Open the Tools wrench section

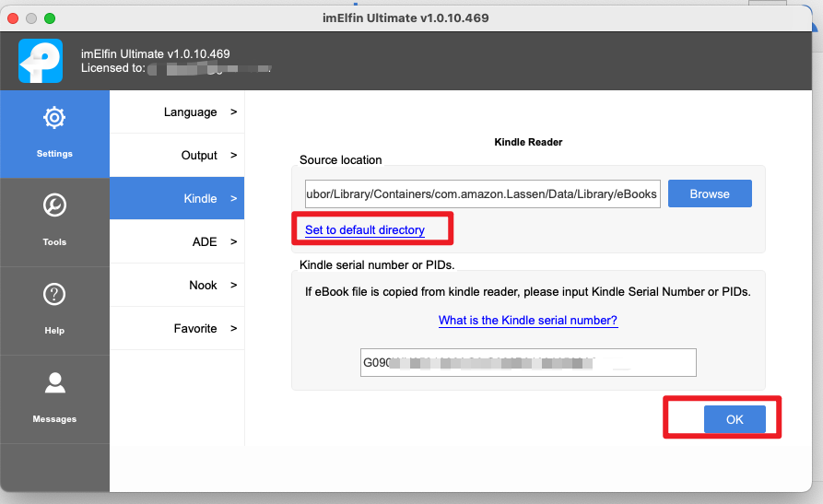pyautogui.click(x=54, y=221)
